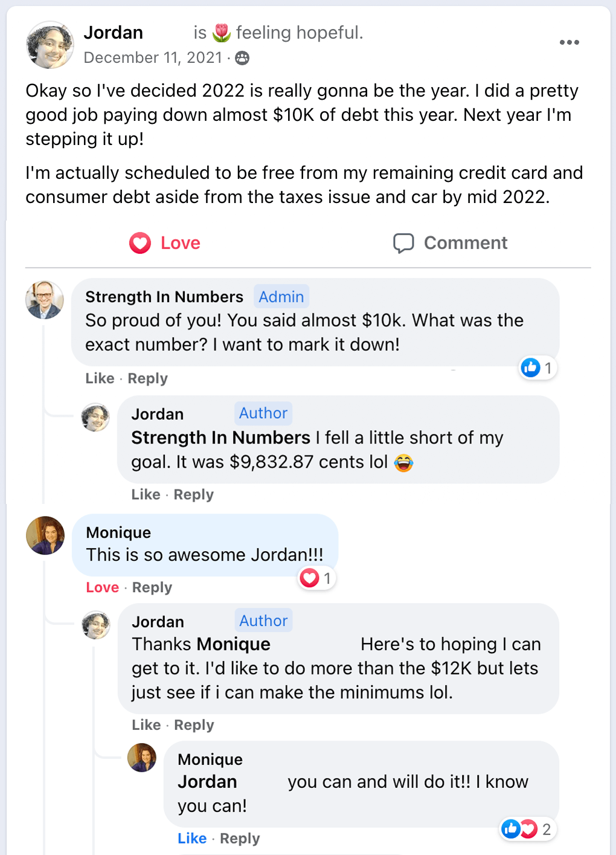Viewport: 616px width, 855px height.
Task: Toggle the red Love link under Monique's comment
Action: (x=103, y=587)
